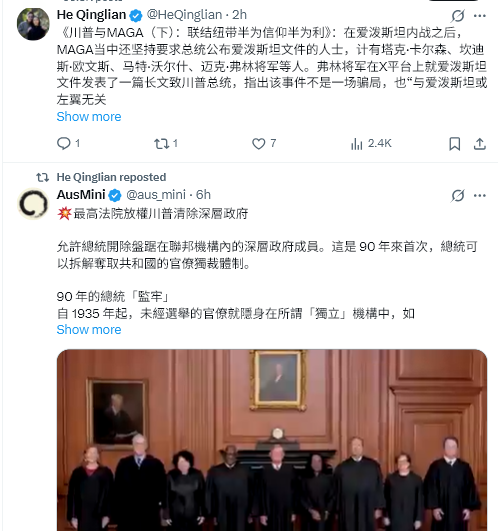Open the Supreme Court justices photo
This screenshot has height=531, width=498.
tap(272, 440)
